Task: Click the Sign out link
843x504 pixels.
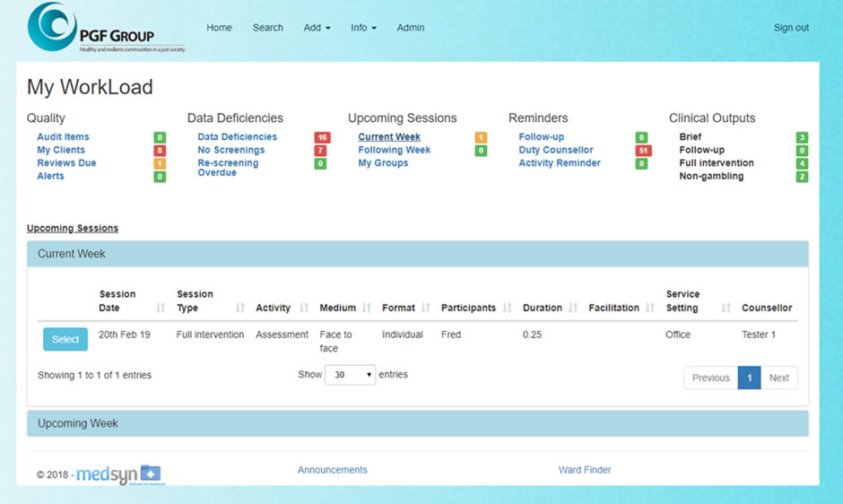Action: click(x=791, y=28)
